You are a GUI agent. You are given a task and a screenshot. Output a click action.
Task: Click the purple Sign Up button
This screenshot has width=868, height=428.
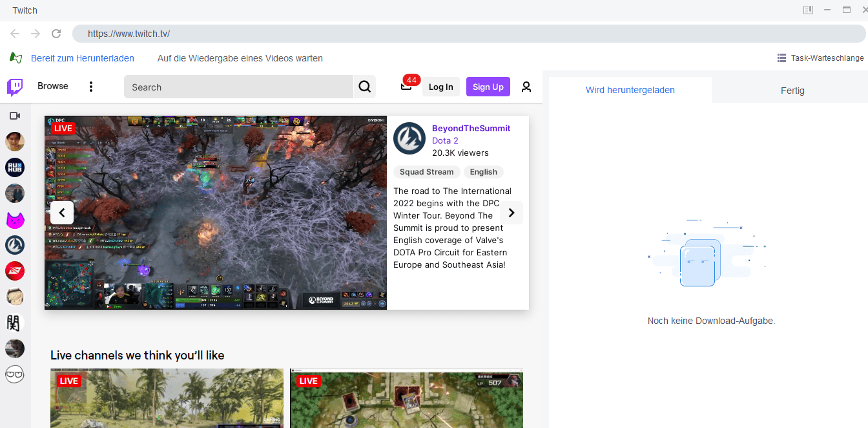[x=488, y=87]
